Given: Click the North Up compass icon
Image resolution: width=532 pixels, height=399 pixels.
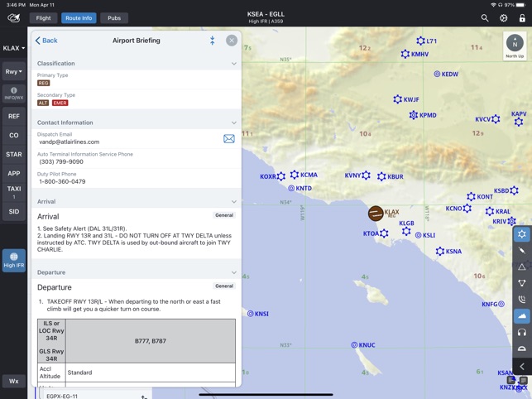Looking at the screenshot, I should [515, 46].
